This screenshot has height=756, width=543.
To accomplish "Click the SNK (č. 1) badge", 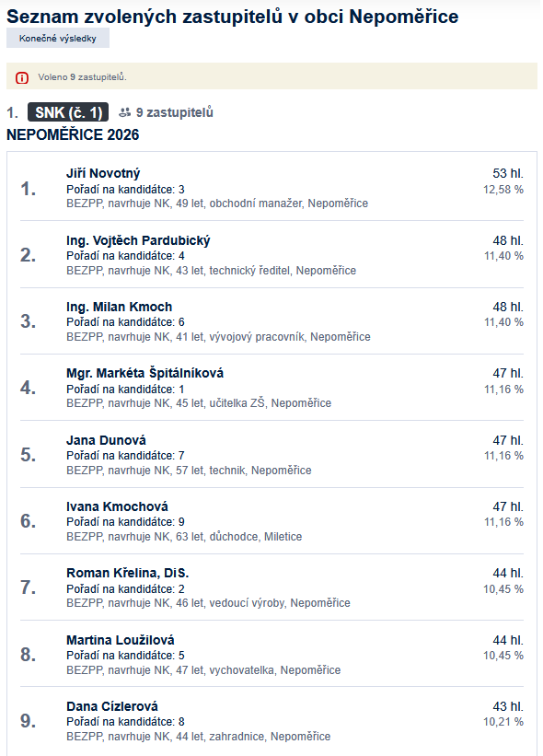I will pos(68,112).
